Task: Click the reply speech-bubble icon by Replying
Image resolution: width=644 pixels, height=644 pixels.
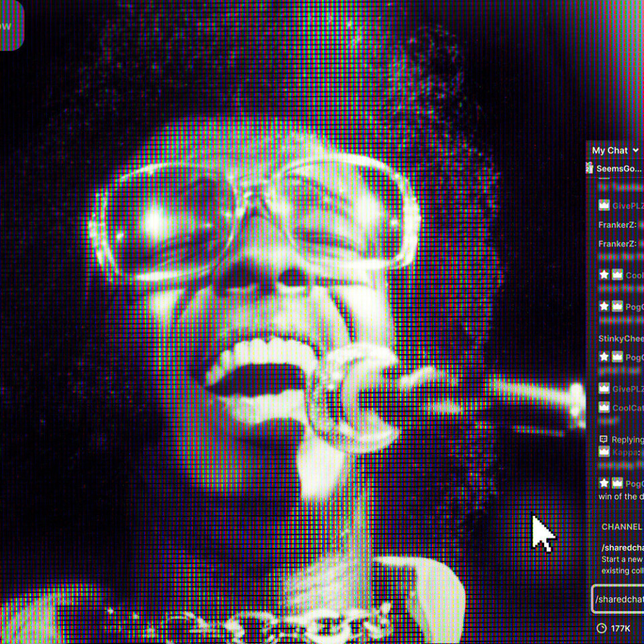Action: click(603, 440)
